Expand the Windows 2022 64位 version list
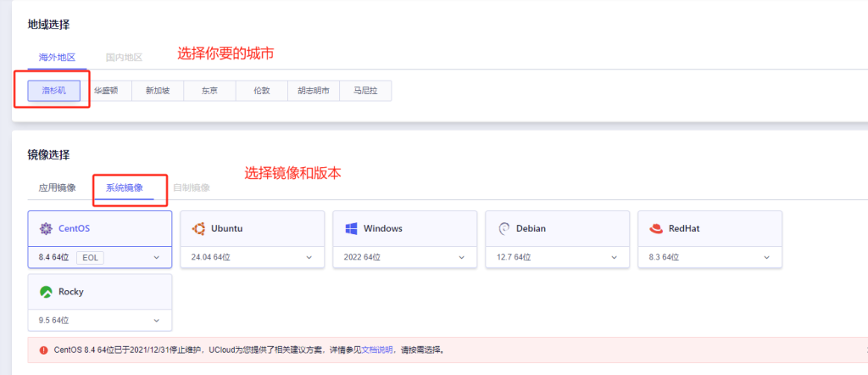Screen dimensions: 868x375 [x=405, y=258]
